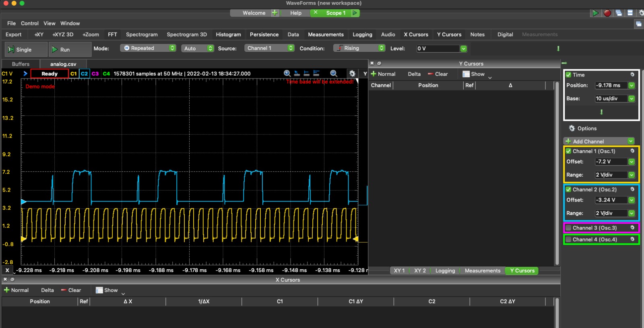Click the undock window icon below the top bar
Screen dimensions: 644x328
pyautogui.click(x=638, y=24)
